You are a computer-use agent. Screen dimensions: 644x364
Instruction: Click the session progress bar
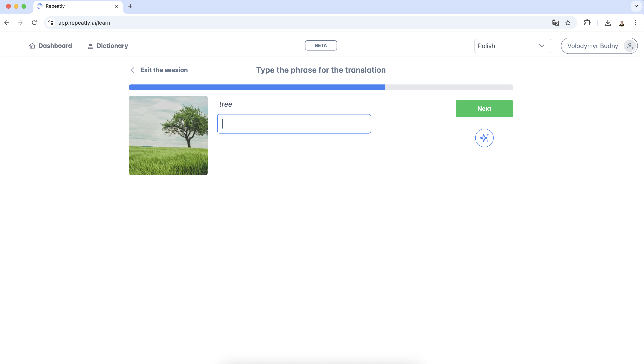pyautogui.click(x=321, y=87)
